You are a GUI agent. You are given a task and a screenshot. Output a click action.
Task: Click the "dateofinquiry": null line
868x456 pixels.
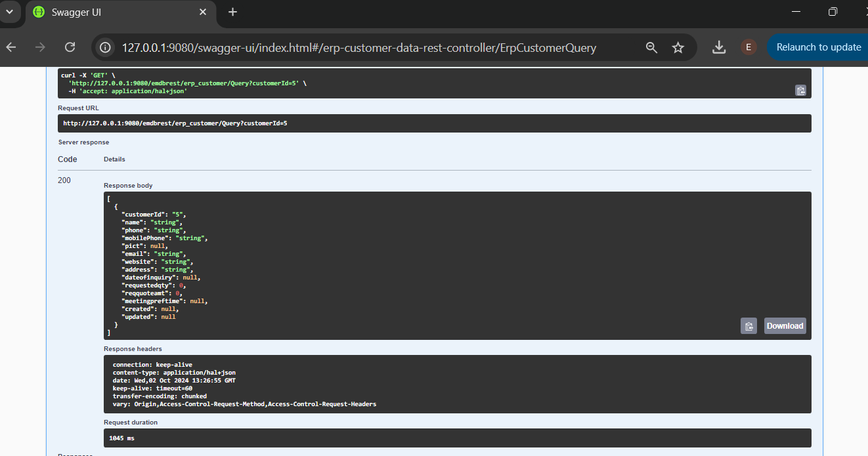[161, 278]
